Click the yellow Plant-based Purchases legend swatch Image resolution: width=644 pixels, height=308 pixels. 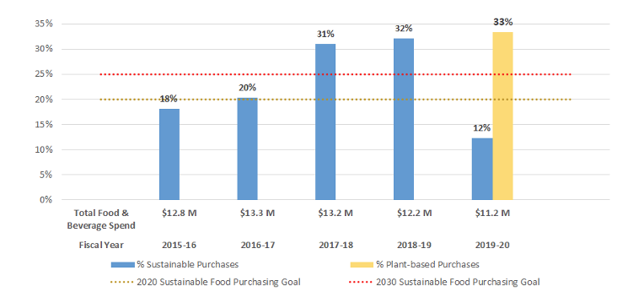(x=362, y=265)
